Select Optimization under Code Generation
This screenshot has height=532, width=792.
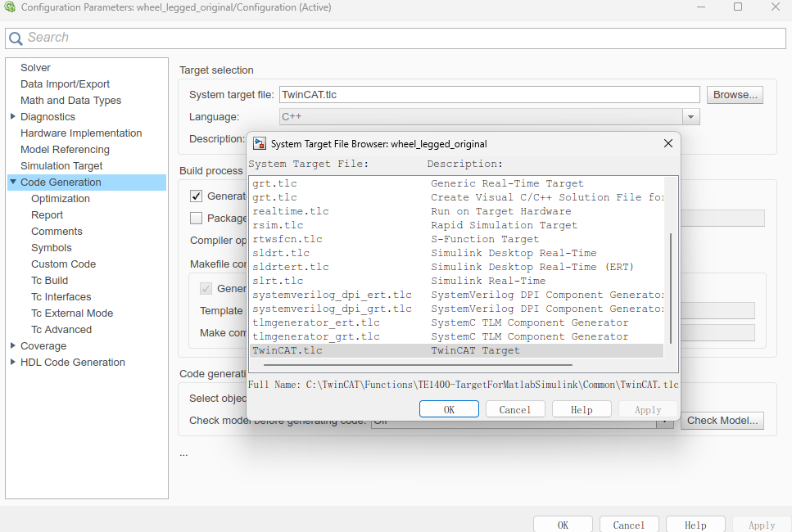pos(61,199)
